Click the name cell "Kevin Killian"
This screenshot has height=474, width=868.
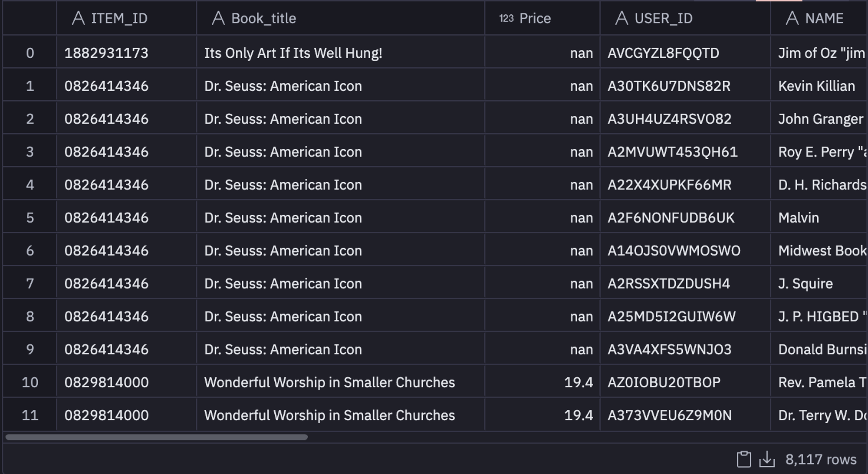pos(816,86)
